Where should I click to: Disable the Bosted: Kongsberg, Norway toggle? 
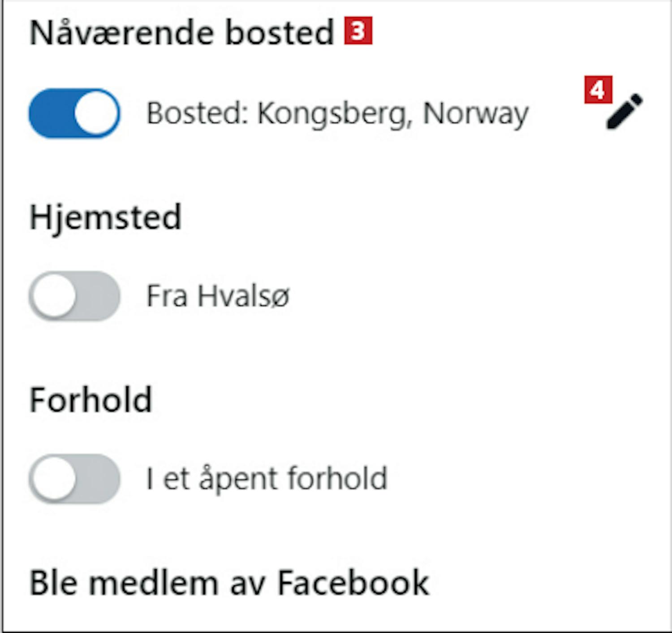point(74,113)
